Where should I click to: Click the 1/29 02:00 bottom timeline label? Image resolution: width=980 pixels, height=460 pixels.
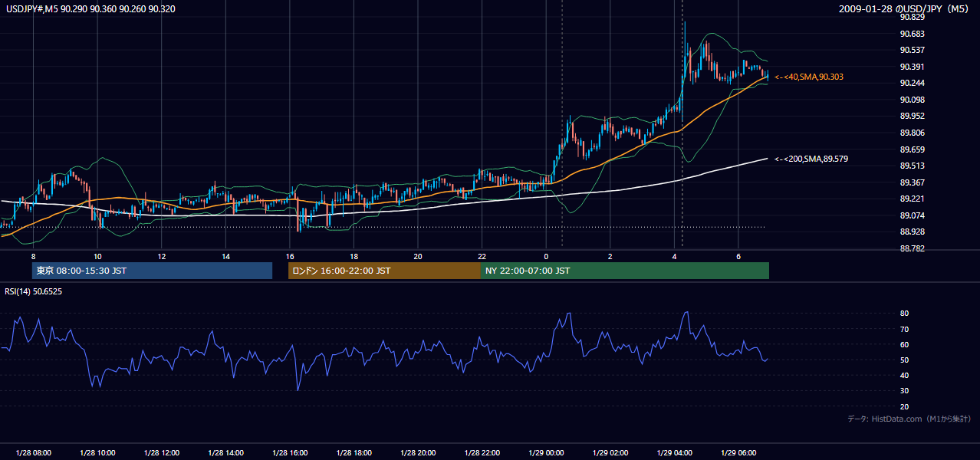pyautogui.click(x=610, y=452)
